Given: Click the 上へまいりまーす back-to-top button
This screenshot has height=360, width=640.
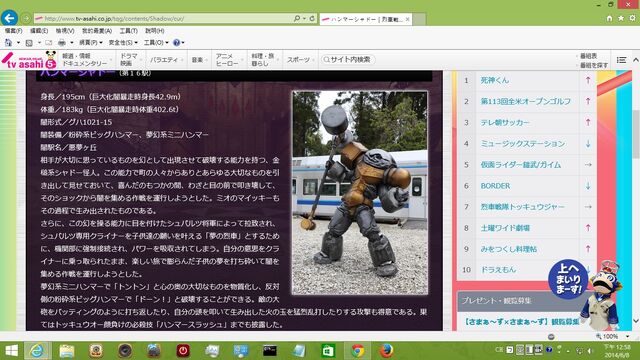Looking at the screenshot, I should (x=568, y=280).
